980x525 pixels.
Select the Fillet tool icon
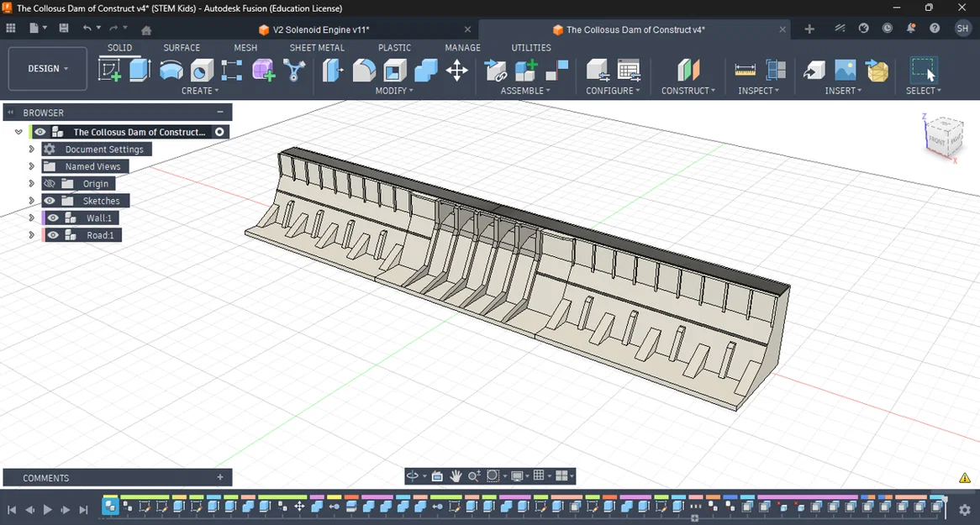pyautogui.click(x=364, y=70)
